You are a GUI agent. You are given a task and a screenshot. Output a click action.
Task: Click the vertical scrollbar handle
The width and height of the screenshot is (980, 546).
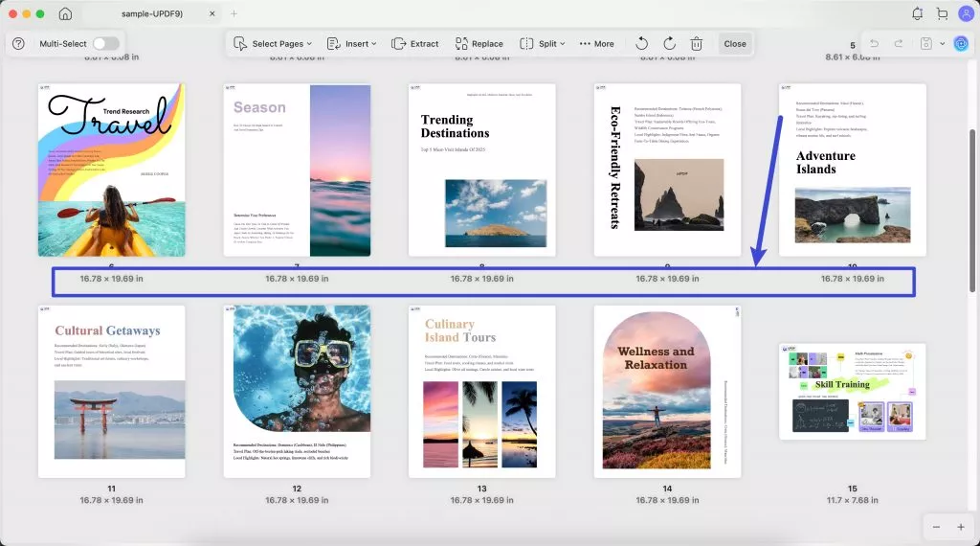coord(972,210)
